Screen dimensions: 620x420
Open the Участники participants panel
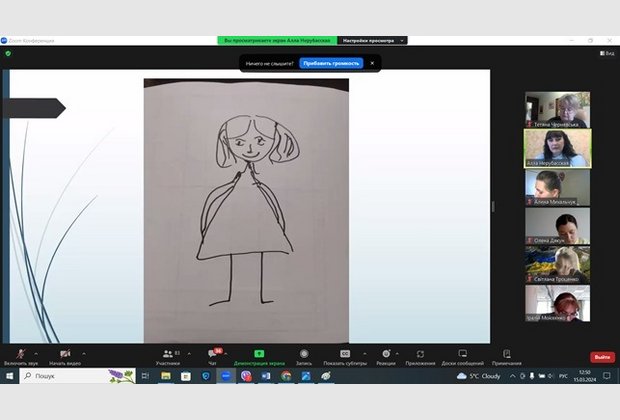[x=168, y=355]
